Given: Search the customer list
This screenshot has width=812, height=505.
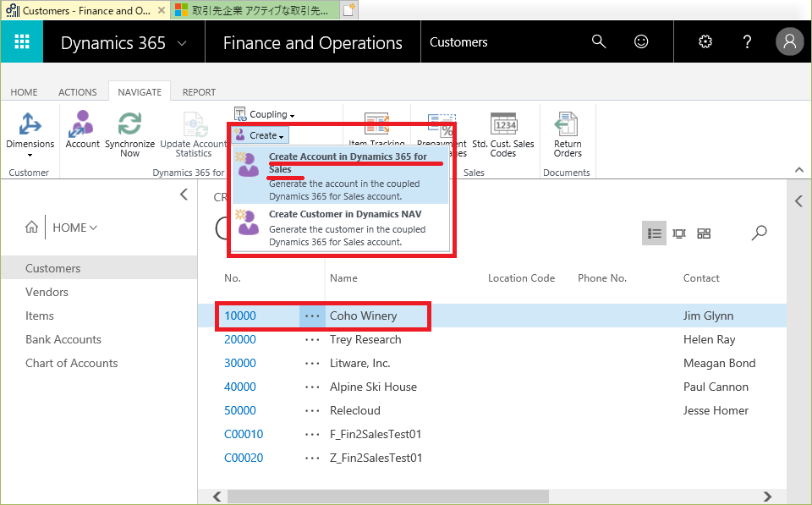Looking at the screenshot, I should coord(760,233).
